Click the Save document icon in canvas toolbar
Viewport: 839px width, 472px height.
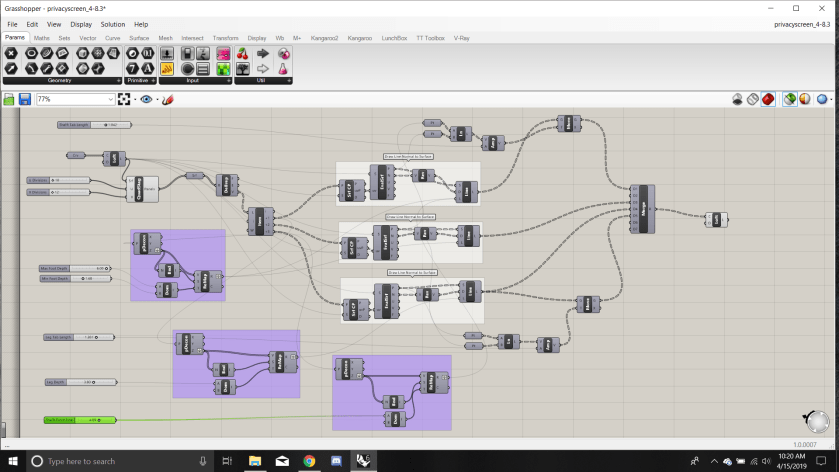coord(24,99)
